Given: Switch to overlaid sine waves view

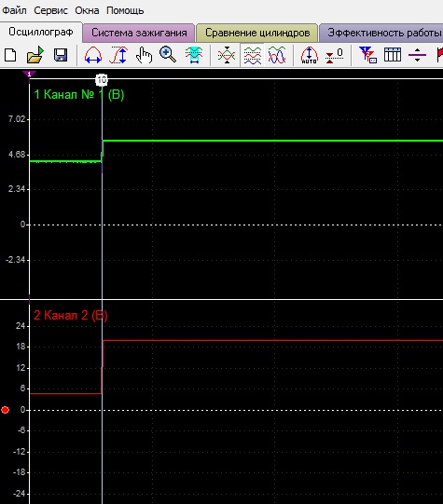Looking at the screenshot, I should (277, 55).
